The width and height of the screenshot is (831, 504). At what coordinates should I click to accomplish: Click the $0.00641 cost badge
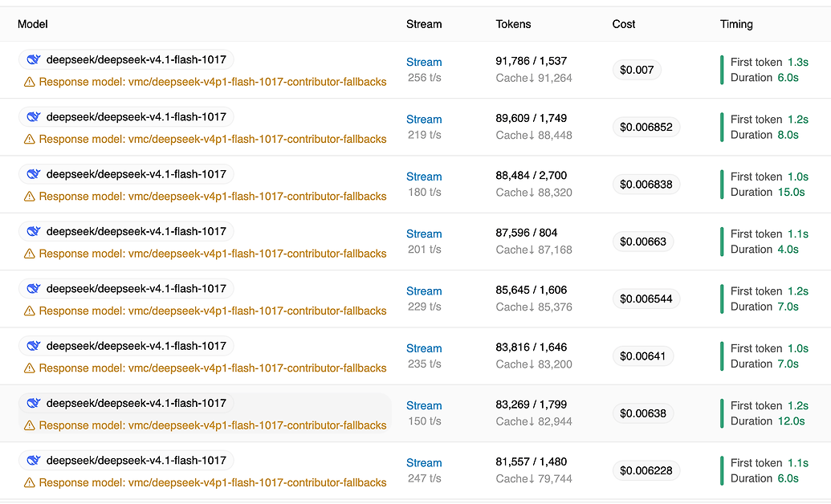[643, 356]
